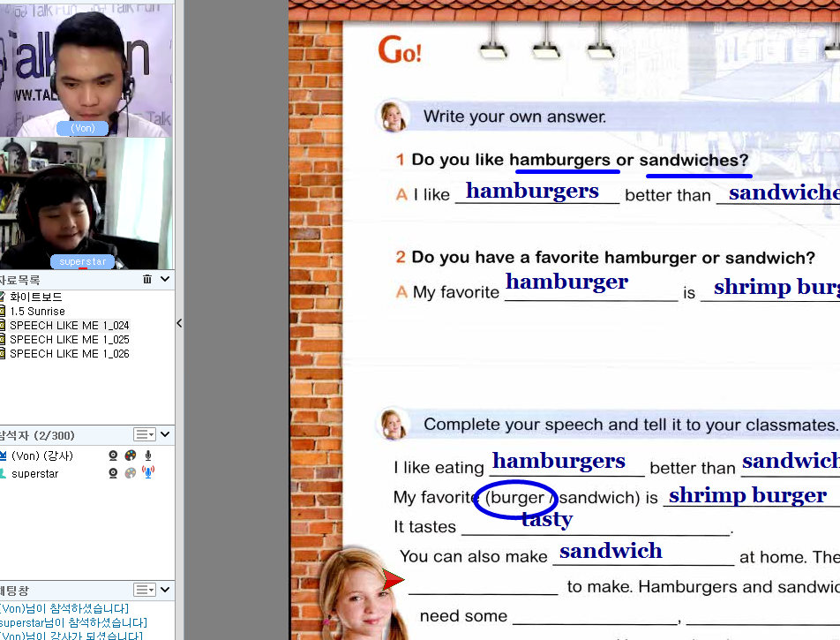
Task: Click superstar's drawing palette permission icon
Action: pyautogui.click(x=131, y=473)
